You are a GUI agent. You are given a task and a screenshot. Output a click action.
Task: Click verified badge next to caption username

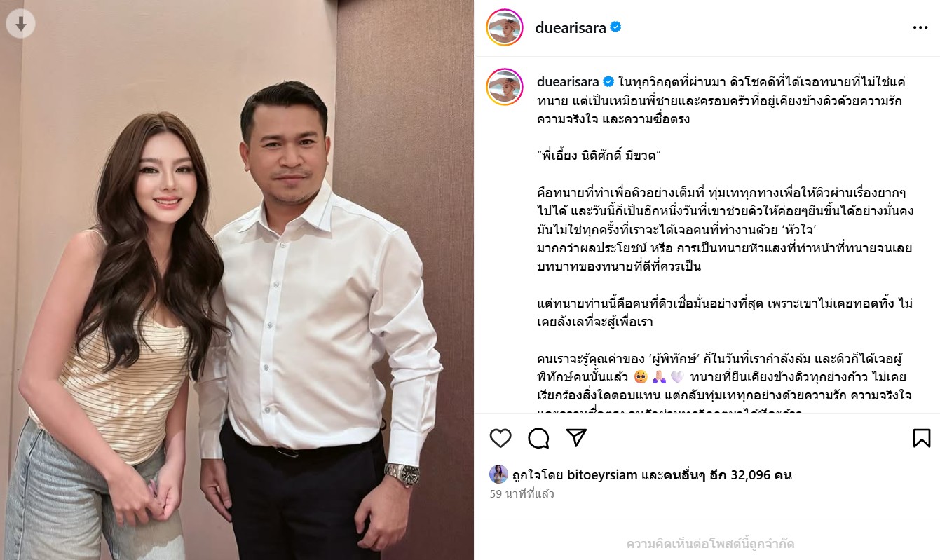[x=609, y=82]
